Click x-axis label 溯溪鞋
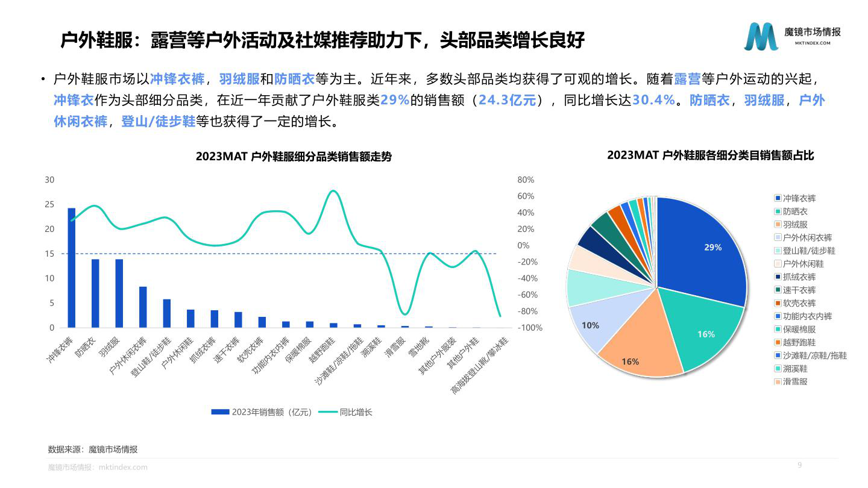Screen dimensions: 868x488 point(373,346)
